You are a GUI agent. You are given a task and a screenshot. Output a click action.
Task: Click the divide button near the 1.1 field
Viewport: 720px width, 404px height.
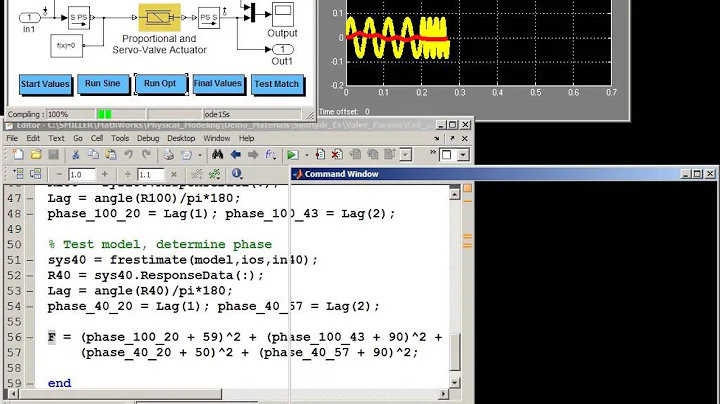coord(128,174)
